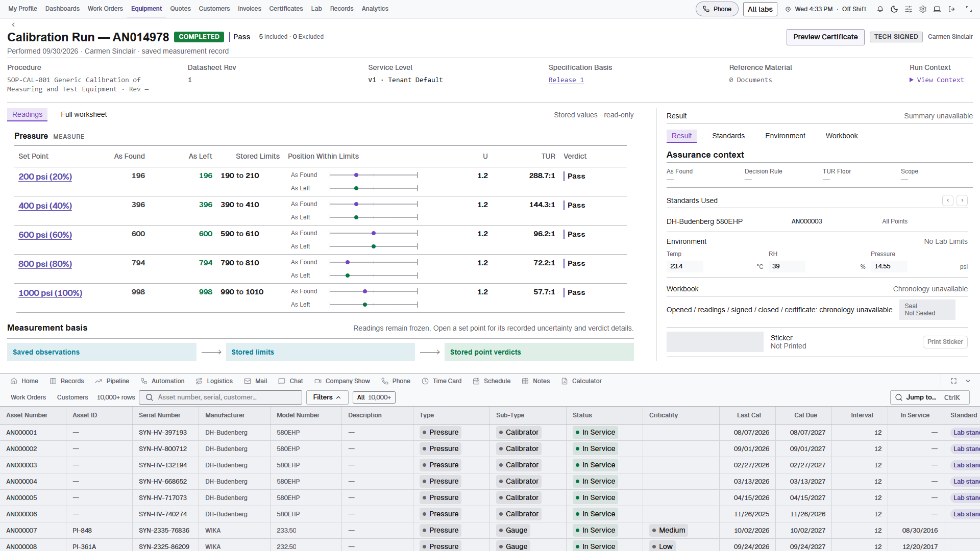Switch to the Full worksheet tab
The image size is (980, 551).
pos(84,114)
